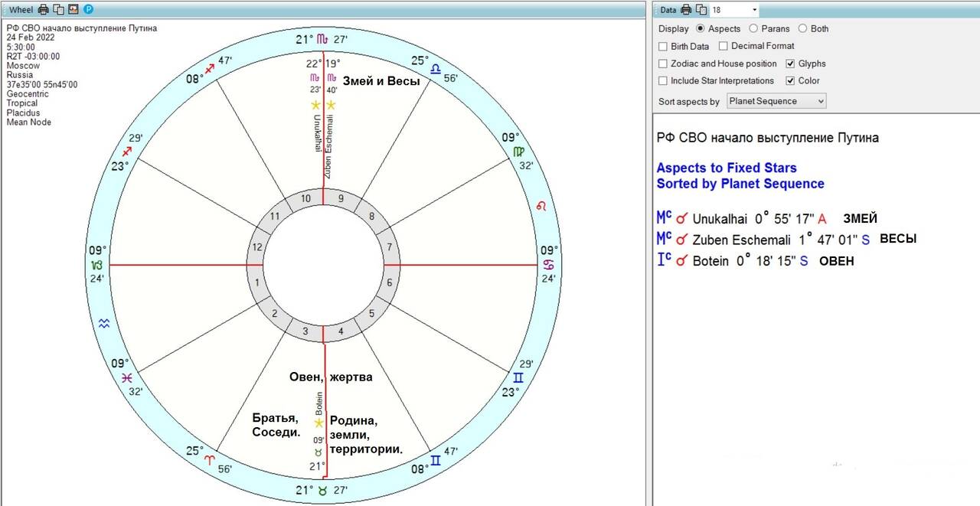Click the Aquarius glyph on wheel rim
This screenshot has height=506, width=980.
[x=104, y=324]
